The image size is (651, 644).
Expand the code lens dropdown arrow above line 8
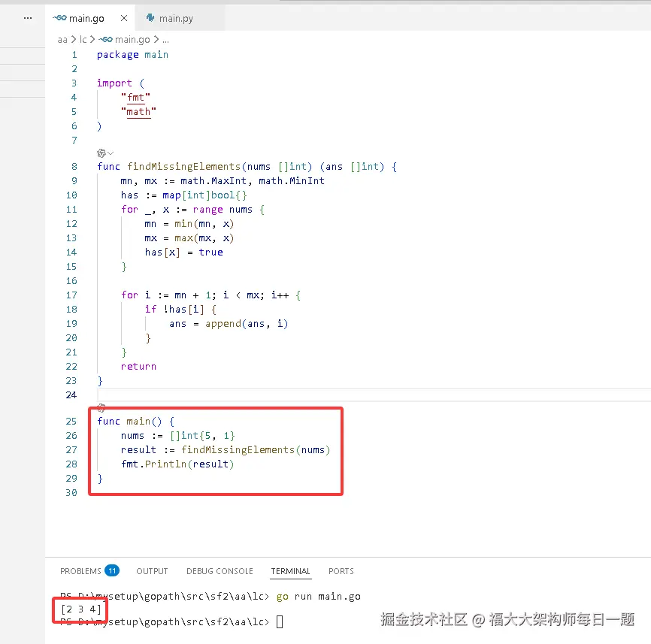[x=111, y=153]
